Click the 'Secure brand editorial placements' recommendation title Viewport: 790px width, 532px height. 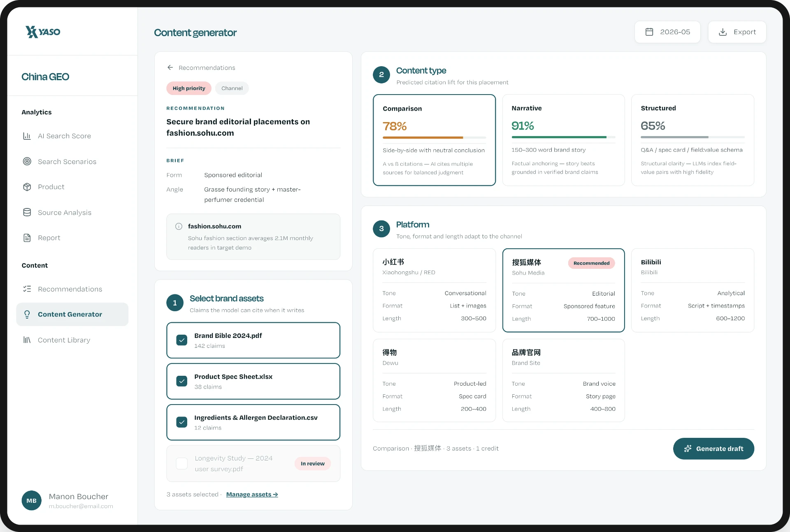(x=238, y=127)
